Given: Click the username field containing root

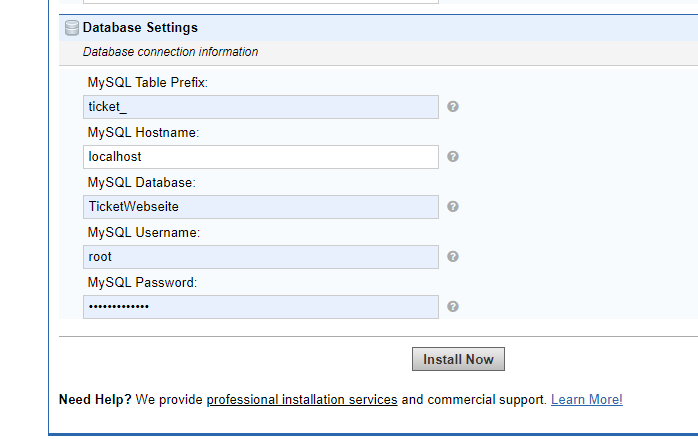Looking at the screenshot, I should [x=261, y=257].
